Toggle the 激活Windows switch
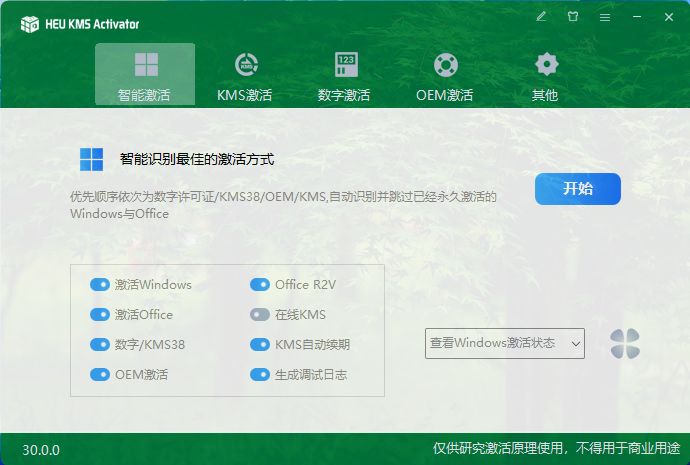Screen dimensions: 690x465 [100, 285]
